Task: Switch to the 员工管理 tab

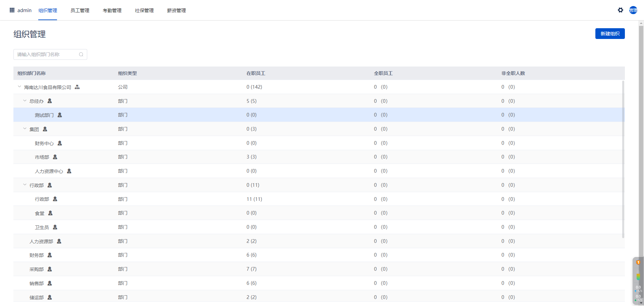Action: point(80,10)
